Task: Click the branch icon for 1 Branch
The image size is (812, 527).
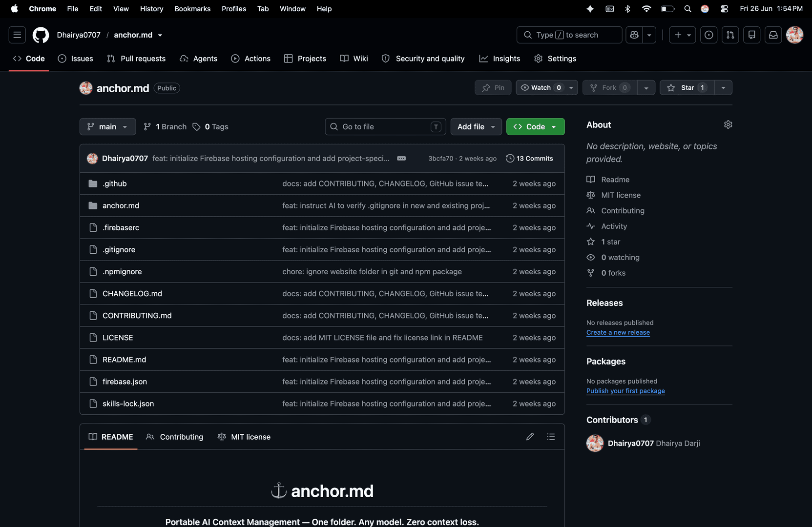Action: [x=147, y=127]
